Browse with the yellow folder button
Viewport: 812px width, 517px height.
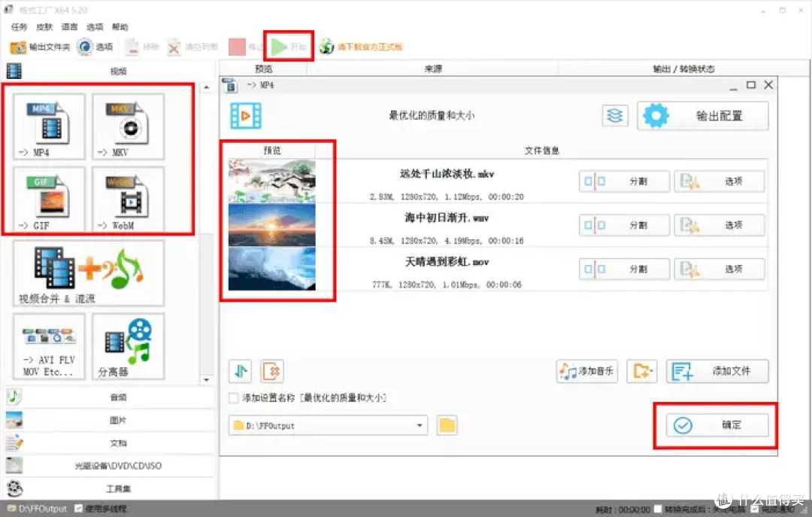click(x=447, y=425)
